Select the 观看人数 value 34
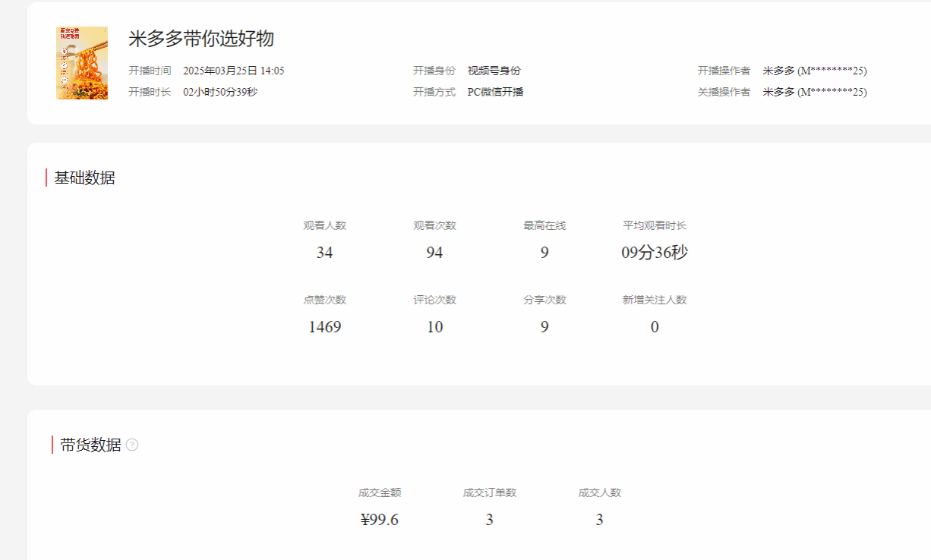This screenshot has height=560, width=931. (325, 253)
